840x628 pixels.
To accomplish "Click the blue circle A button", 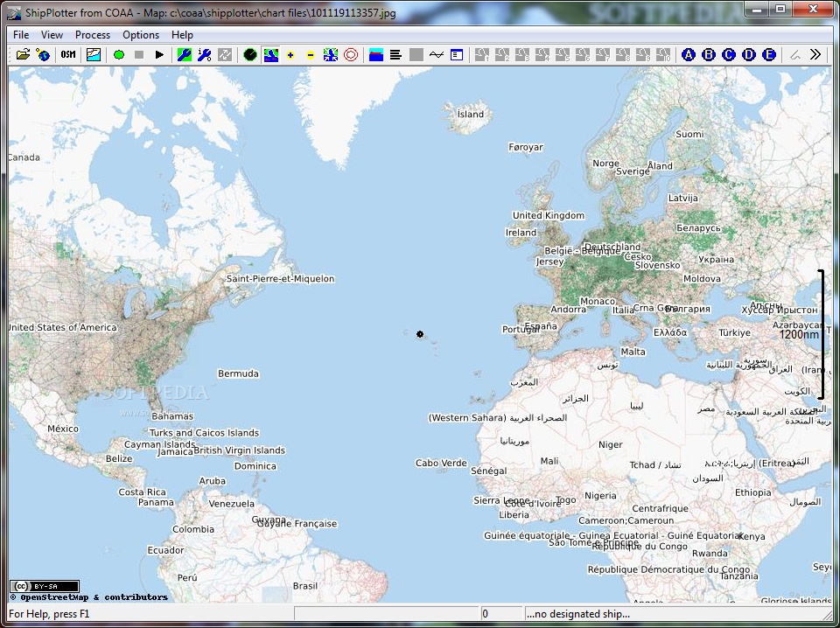I will click(x=689, y=54).
